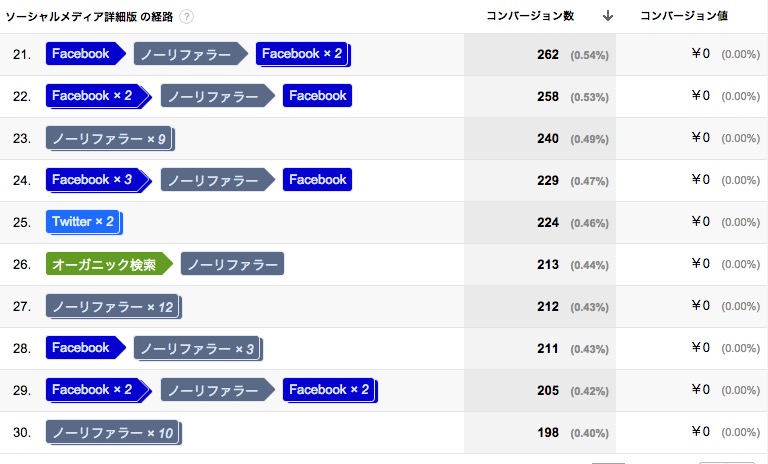Screen dimensions: 768x464
Task: Click the descending sort arrow icon
Action: pos(608,16)
